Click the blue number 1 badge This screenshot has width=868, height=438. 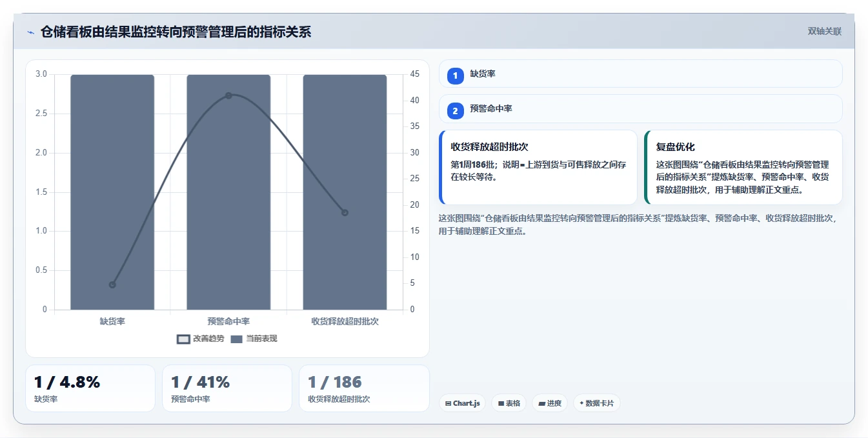coord(456,75)
